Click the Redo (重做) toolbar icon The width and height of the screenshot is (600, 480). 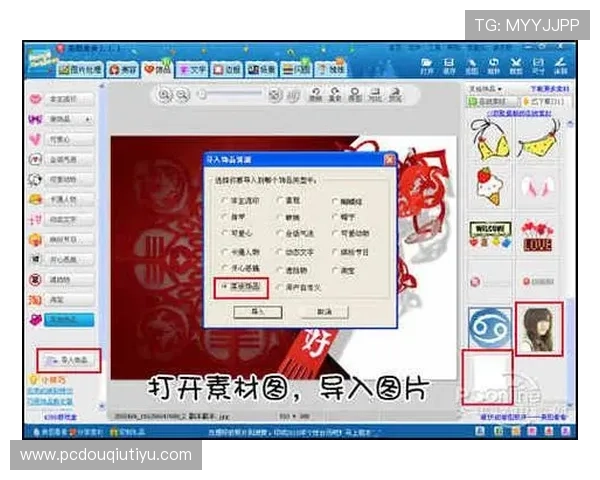click(x=335, y=95)
